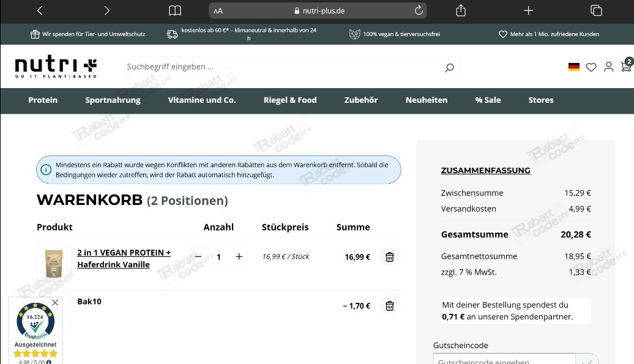Screen dimensions: 634x364
Task: Click the nutri-plus.de address bar
Action: click(x=318, y=10)
